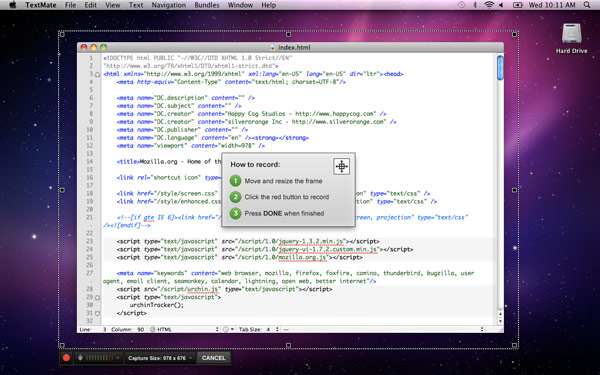600x375 pixels.
Task: Click the 'jquery-1.3.2.min.js' underlined text
Action: 311,241
